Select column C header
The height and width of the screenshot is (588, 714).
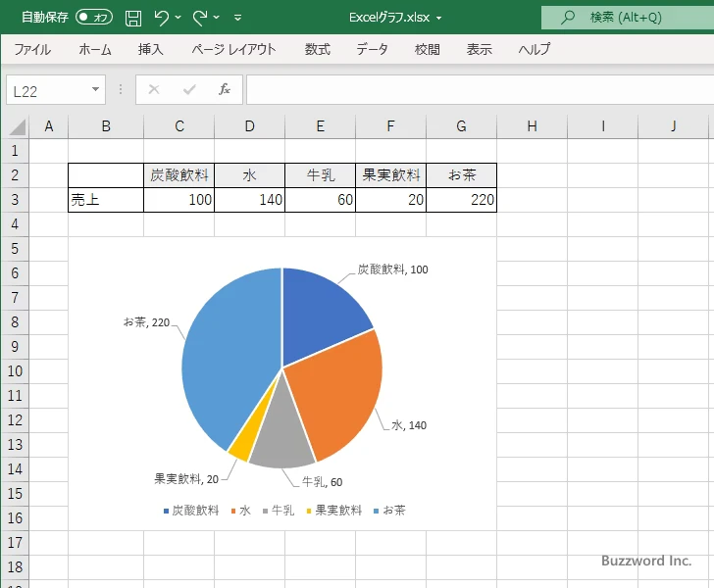179,126
